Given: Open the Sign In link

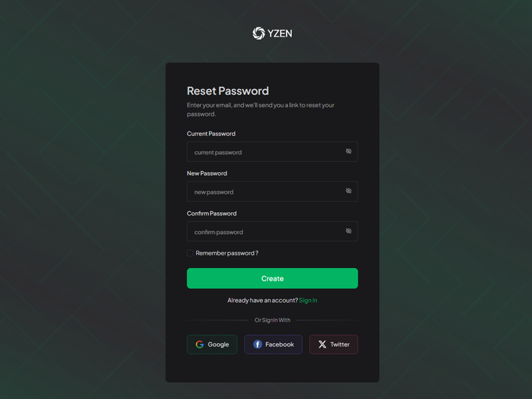Looking at the screenshot, I should pos(308,301).
